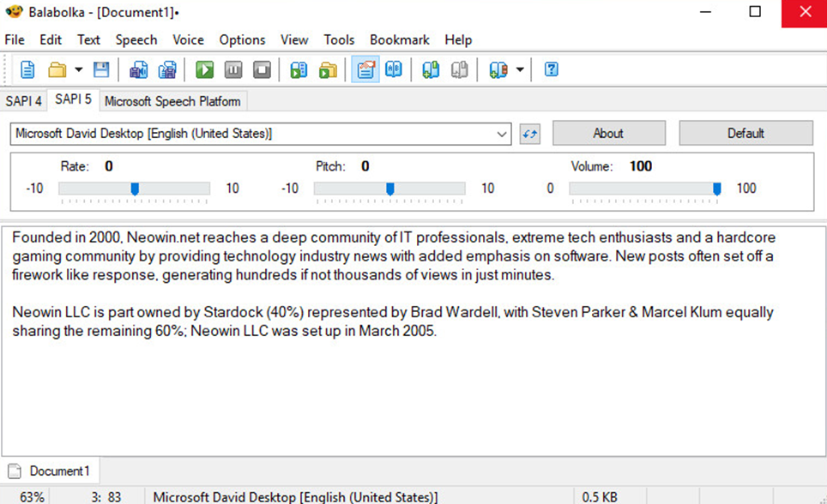
Task: Stop the speech playback
Action: tap(262, 69)
